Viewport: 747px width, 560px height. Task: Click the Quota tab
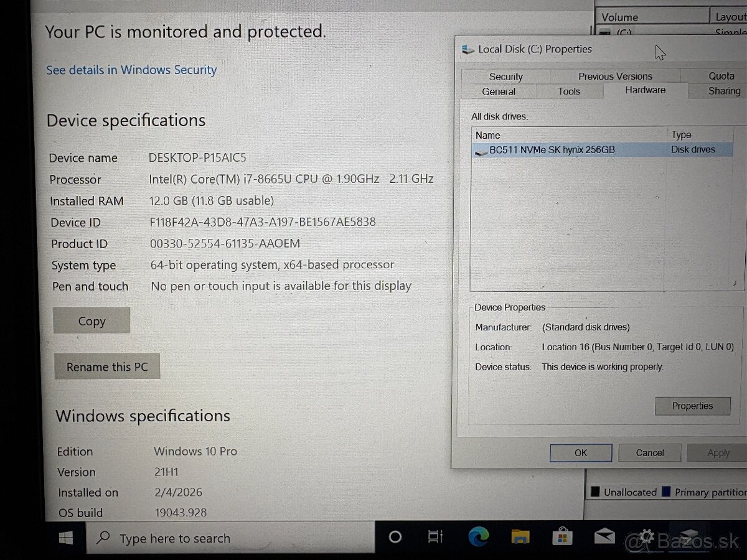tap(721, 76)
